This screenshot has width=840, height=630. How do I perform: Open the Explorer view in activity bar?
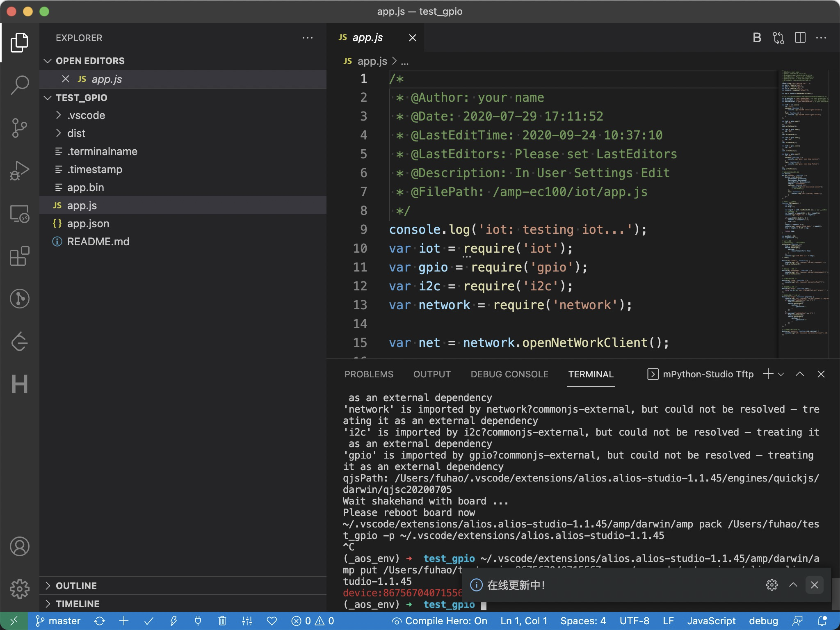tap(19, 42)
